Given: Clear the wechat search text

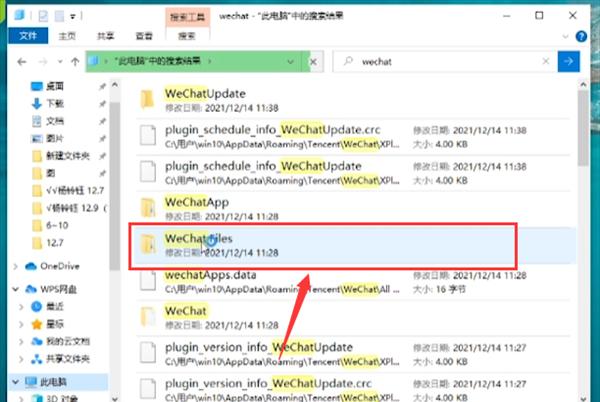Looking at the screenshot, I should [546, 61].
